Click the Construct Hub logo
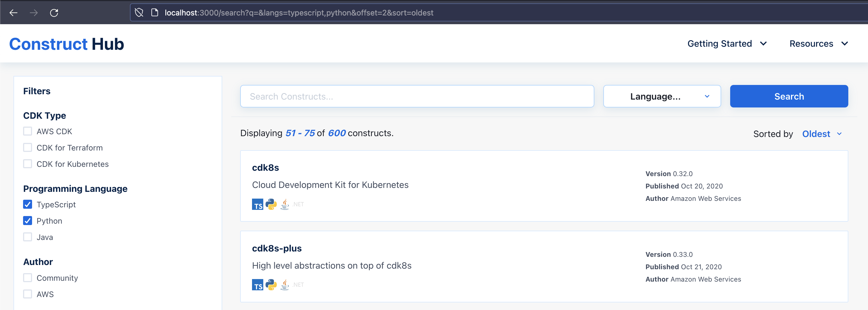Screen dimensions: 868x310 [66, 44]
